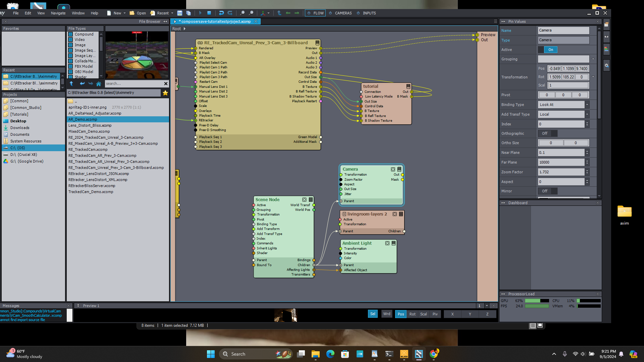Click the Camera node collapse icon
Screen dimensions: 644x362
click(398, 169)
